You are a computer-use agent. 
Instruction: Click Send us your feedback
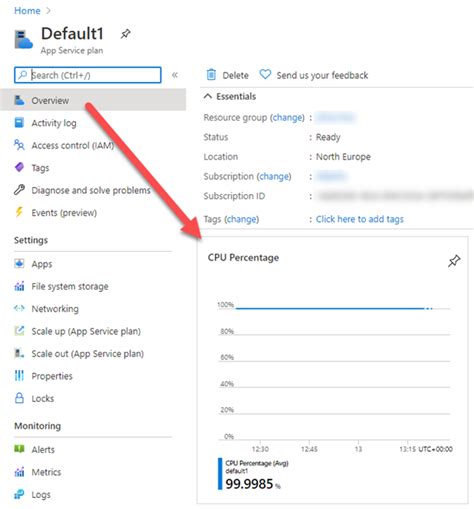point(322,75)
